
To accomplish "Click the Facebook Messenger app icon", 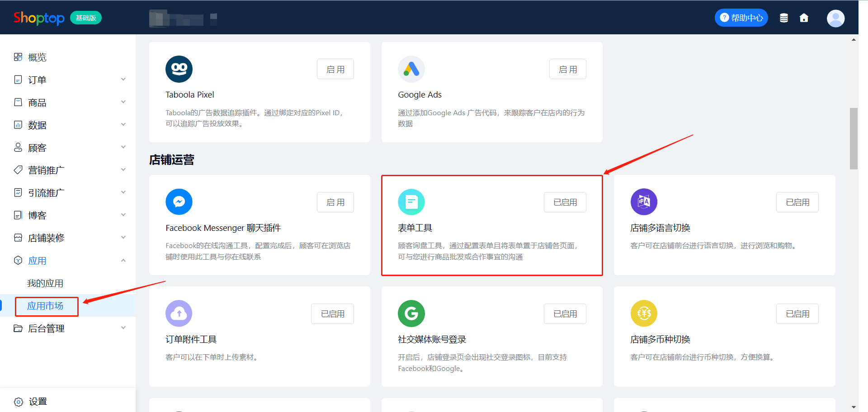I will pyautogui.click(x=179, y=202).
